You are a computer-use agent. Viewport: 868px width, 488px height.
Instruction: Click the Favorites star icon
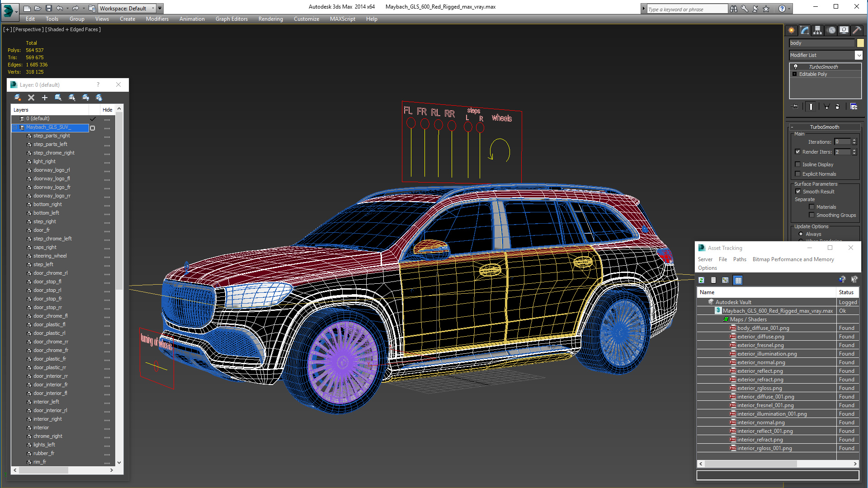[x=766, y=9]
